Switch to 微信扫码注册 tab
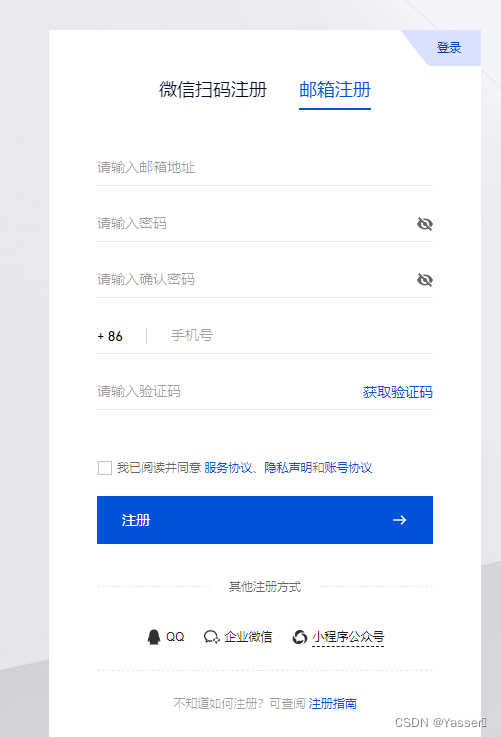This screenshot has height=737, width=501. (x=213, y=89)
